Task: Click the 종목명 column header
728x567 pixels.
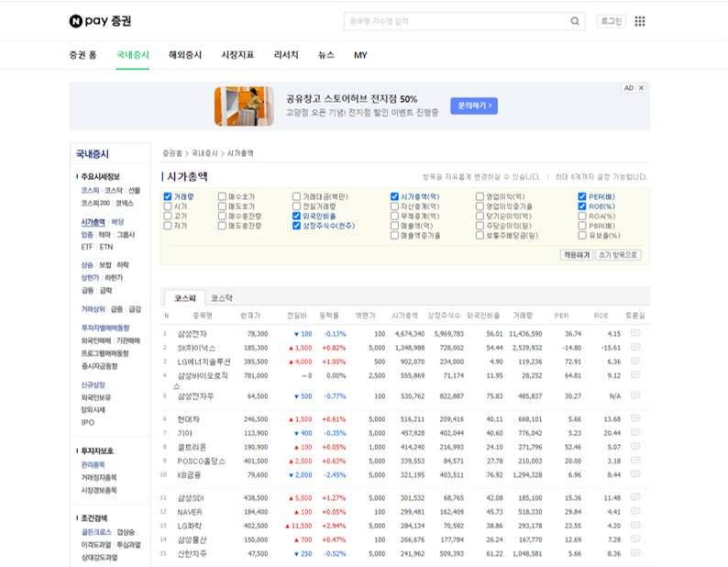Action: coord(203,316)
